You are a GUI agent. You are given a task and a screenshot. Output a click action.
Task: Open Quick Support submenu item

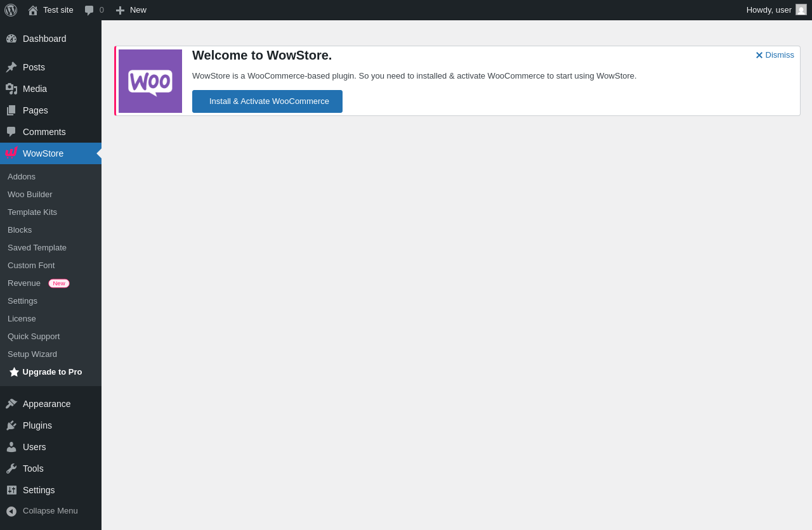coord(34,337)
